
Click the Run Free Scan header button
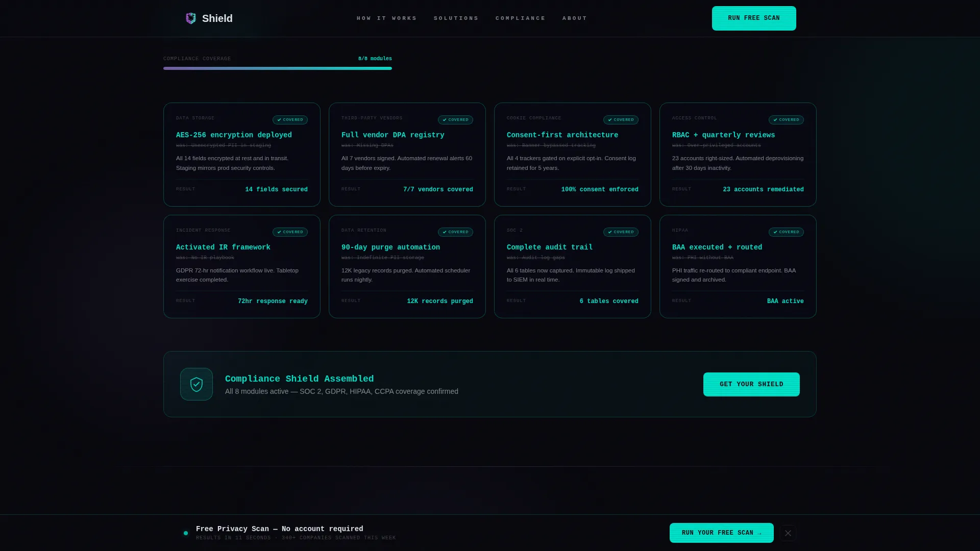754,18
